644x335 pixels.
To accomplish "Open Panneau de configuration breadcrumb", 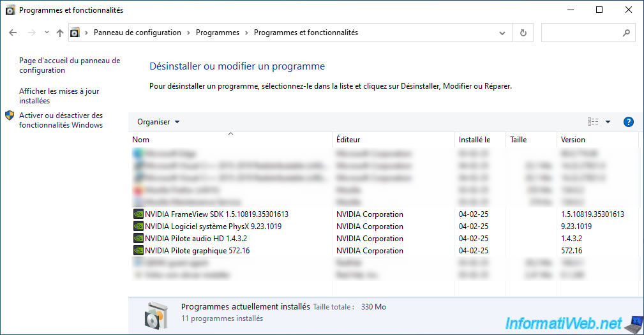I will click(x=137, y=33).
